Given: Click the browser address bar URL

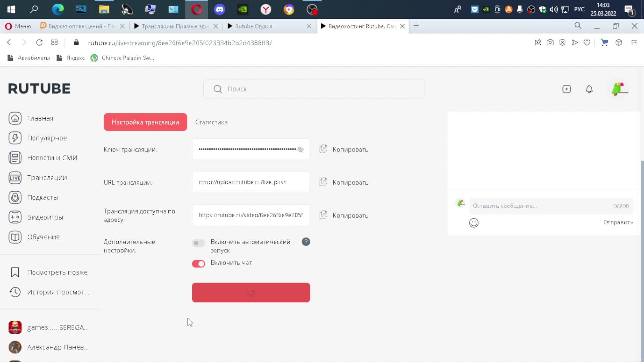Looking at the screenshot, I should point(180,43).
